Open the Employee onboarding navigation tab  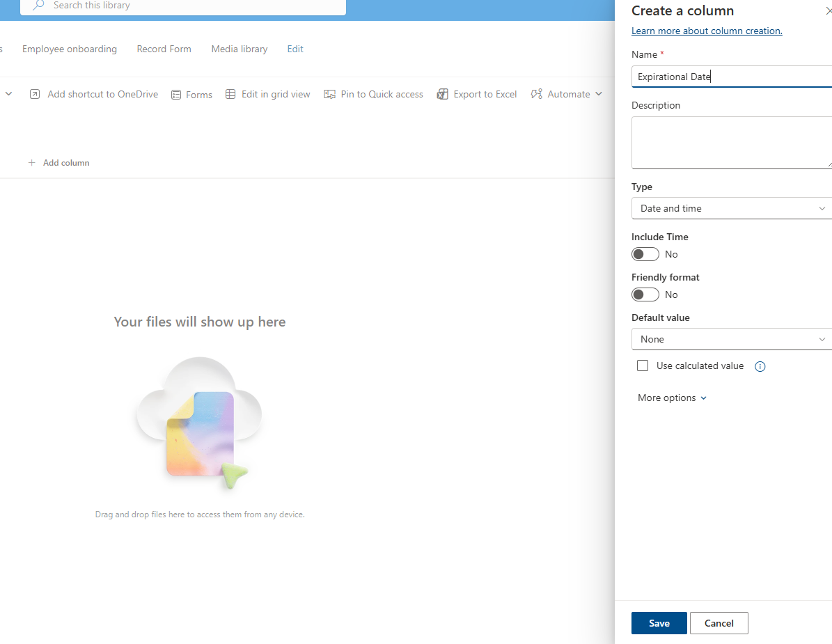point(70,49)
